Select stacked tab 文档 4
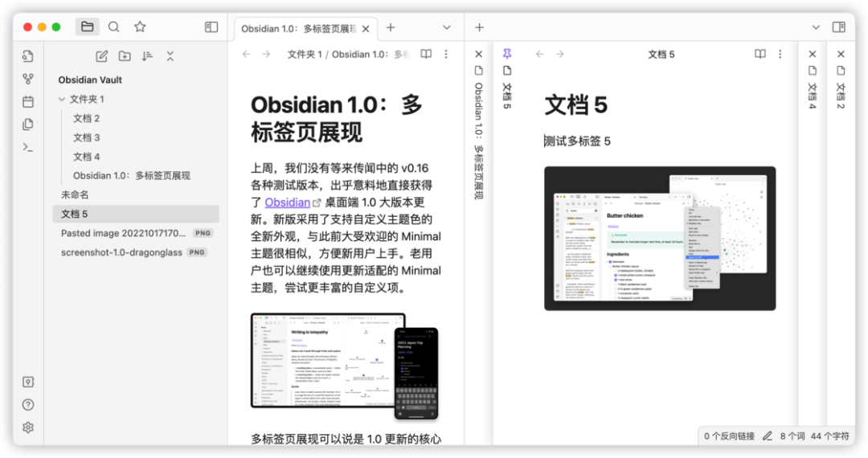The height and width of the screenshot is (458, 868). point(812,95)
